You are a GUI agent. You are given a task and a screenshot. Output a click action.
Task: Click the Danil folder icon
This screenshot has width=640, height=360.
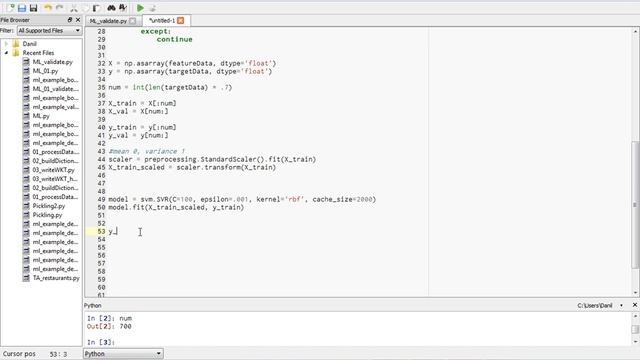pos(16,44)
